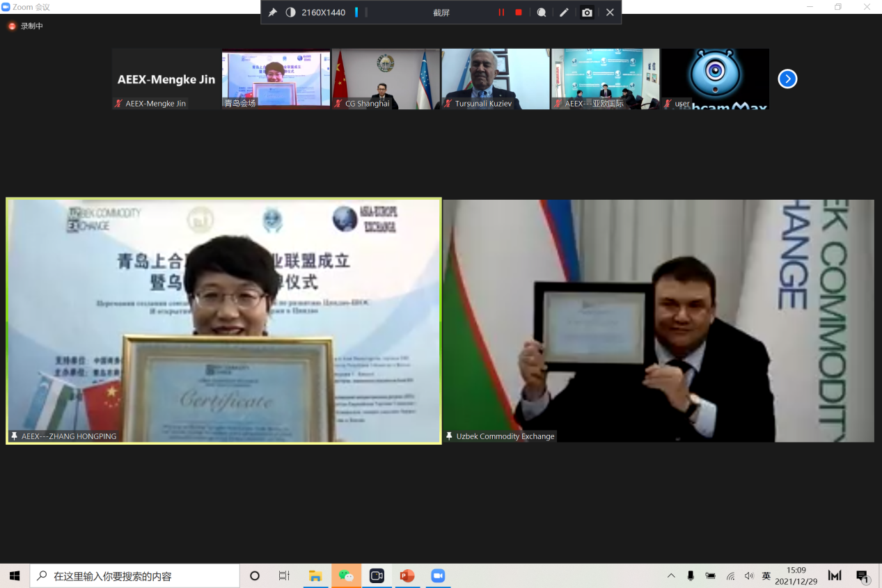Viewport: 882px width, 588px height.
Task: Open WeChat from the taskbar
Action: (346, 575)
